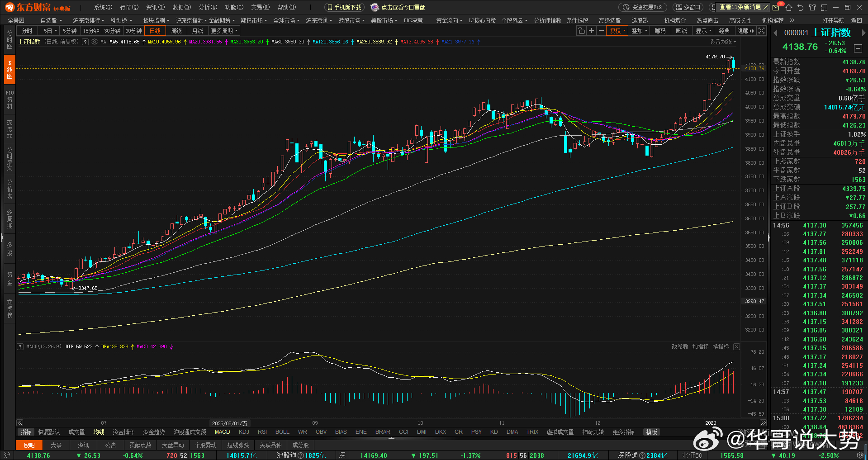Open moving average settings gear icon

coord(95,42)
